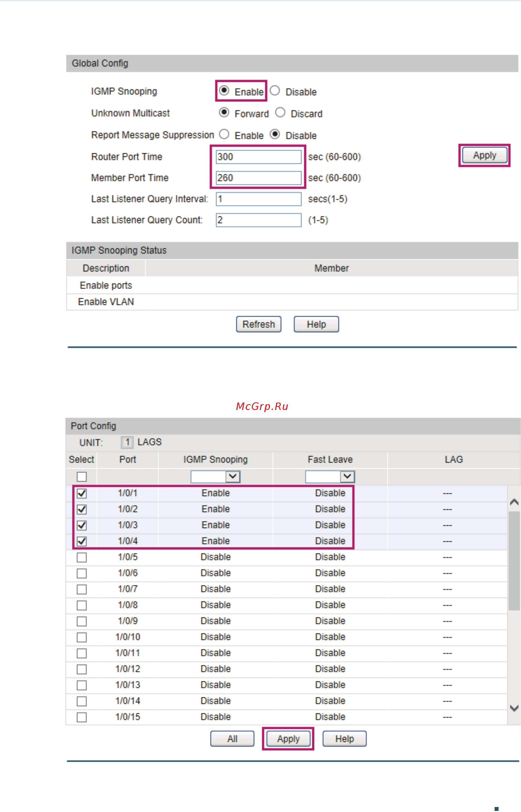521x812 pixels.
Task: Click the Description column header
Action: 106,268
